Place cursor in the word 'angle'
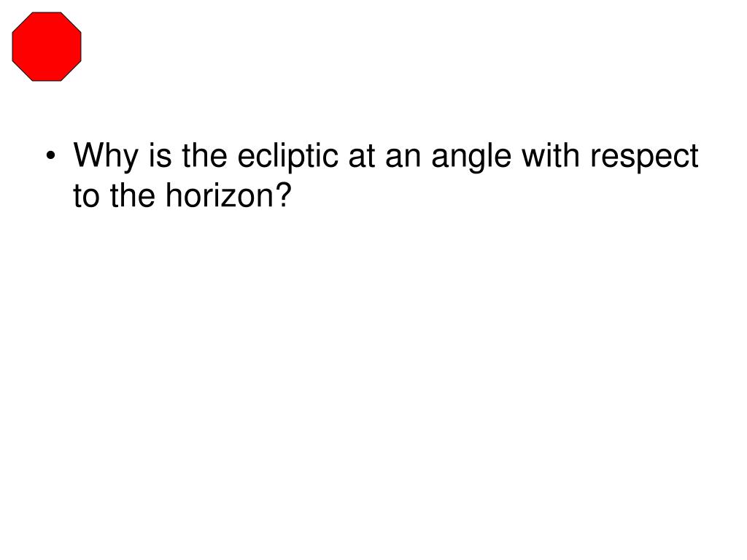Viewport: 747px width, 560px height. (471, 157)
